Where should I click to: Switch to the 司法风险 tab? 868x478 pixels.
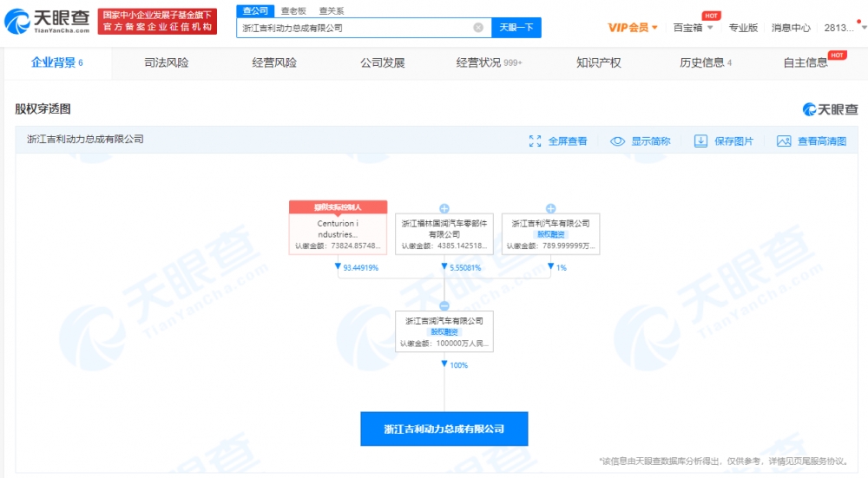(x=166, y=62)
